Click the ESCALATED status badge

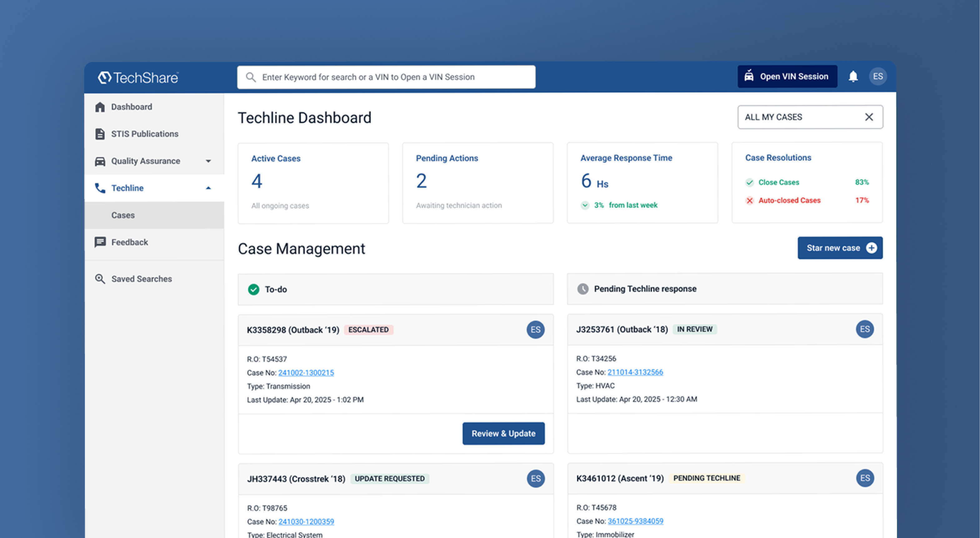[x=369, y=330]
